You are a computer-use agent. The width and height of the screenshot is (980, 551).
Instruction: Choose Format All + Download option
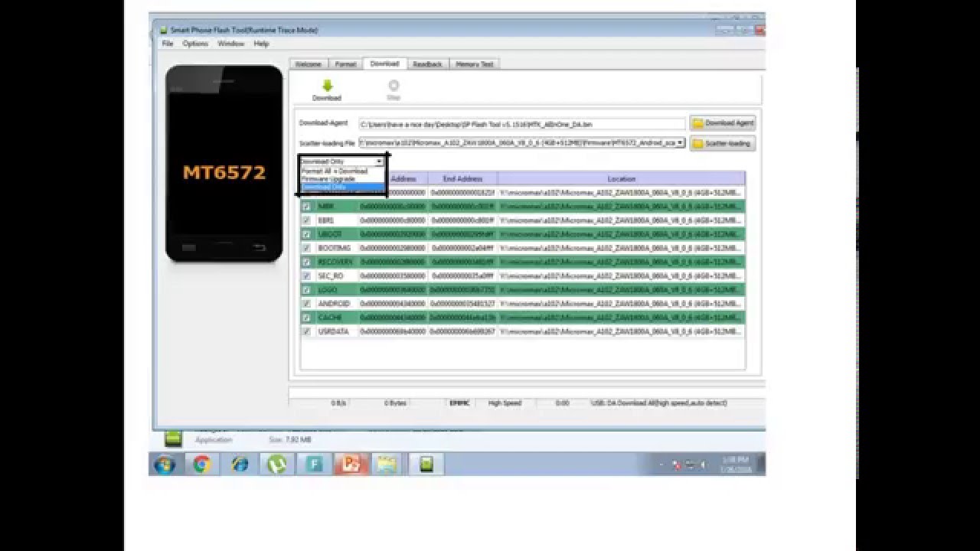tap(341, 171)
